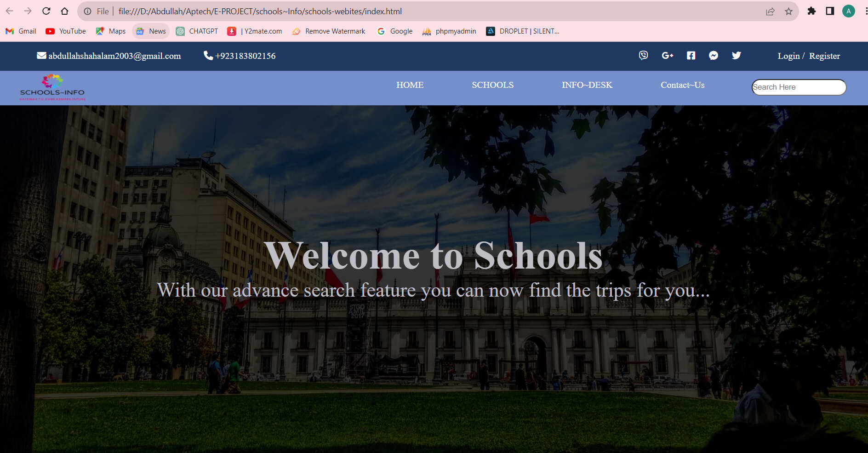Open the Gmail bookmark
Screen dimensions: 868x453
coord(20,31)
